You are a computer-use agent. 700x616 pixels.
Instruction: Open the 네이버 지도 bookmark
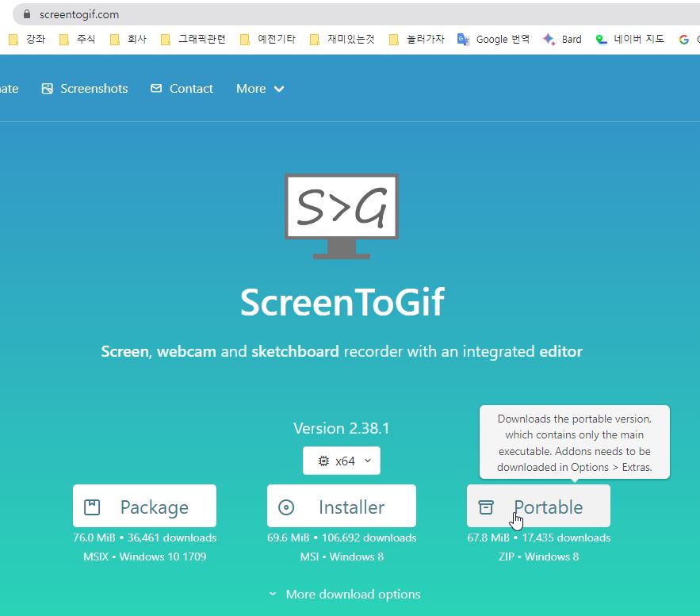coord(630,40)
